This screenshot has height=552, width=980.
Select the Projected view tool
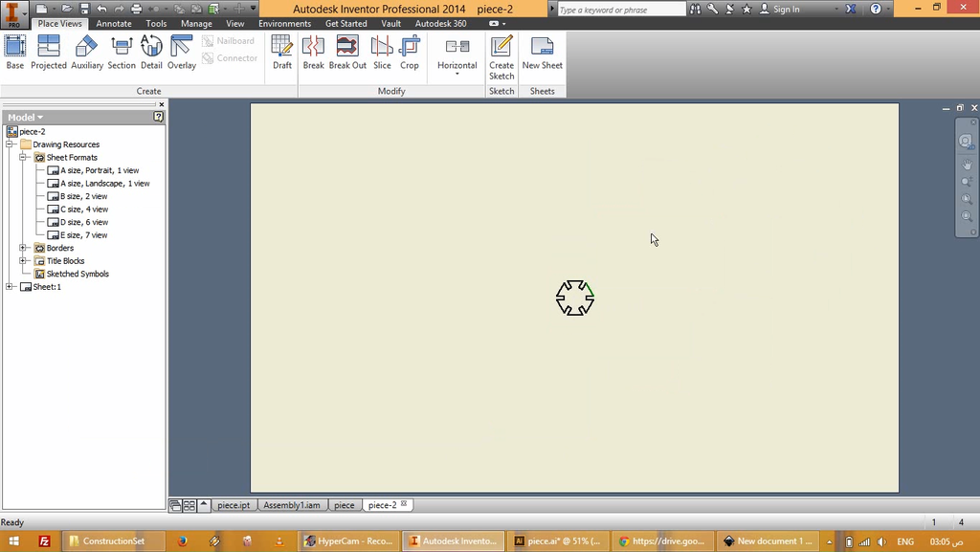tap(49, 52)
